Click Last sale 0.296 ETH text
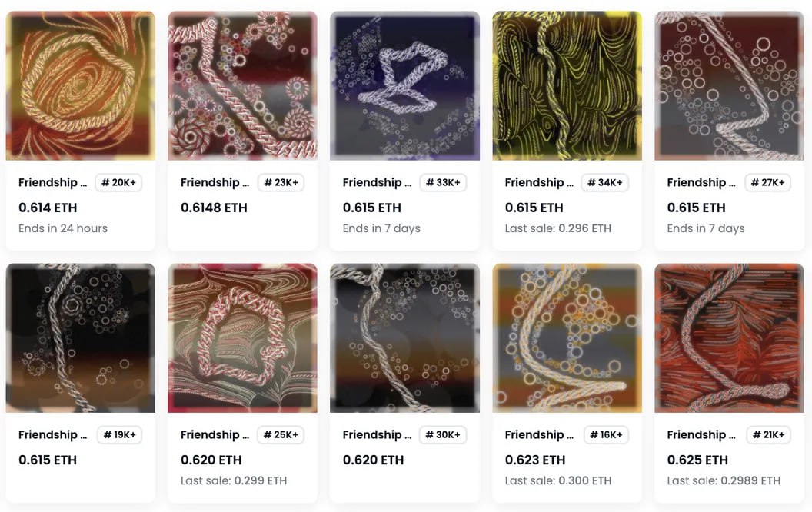This screenshot has width=812, height=512. [558, 228]
